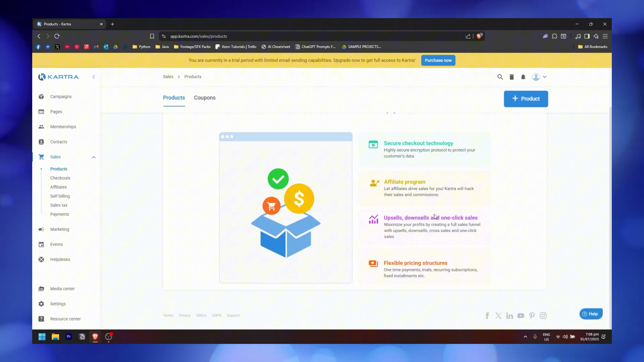Launch Premiere Pro from taskbar

(69, 337)
